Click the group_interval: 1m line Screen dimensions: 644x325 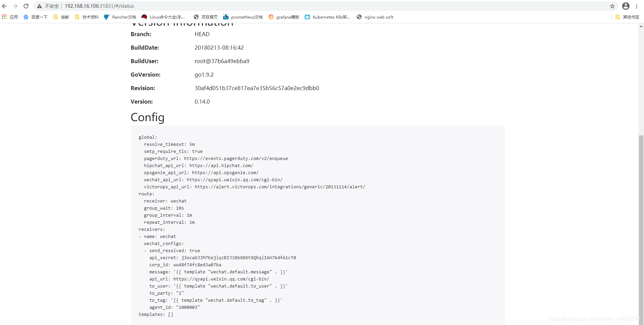click(x=168, y=215)
